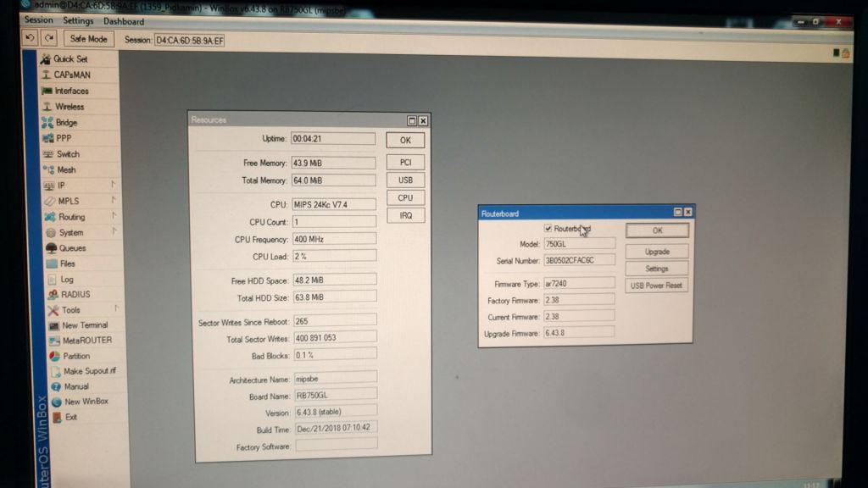Click the Redo arrow in toolbar

coord(49,38)
